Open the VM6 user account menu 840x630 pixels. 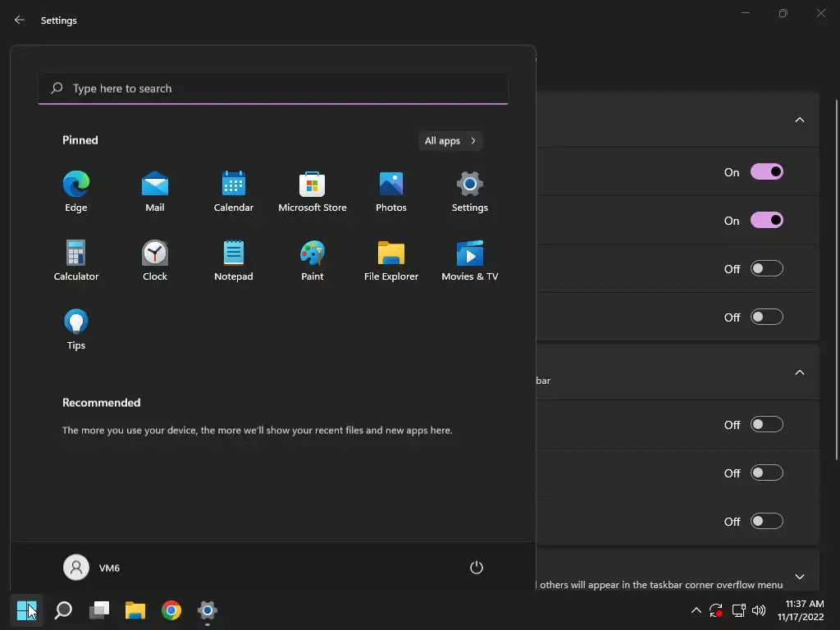(92, 568)
